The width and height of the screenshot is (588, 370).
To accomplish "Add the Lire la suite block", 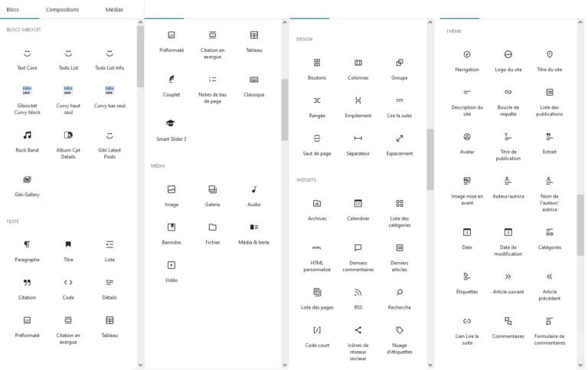I will (400, 107).
